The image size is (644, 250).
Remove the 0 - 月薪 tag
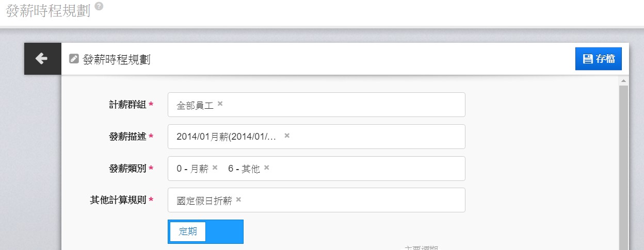click(x=215, y=168)
